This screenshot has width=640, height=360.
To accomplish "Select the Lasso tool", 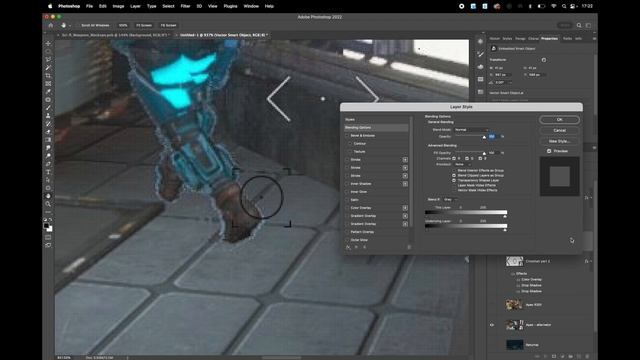I will pyautogui.click(x=48, y=60).
